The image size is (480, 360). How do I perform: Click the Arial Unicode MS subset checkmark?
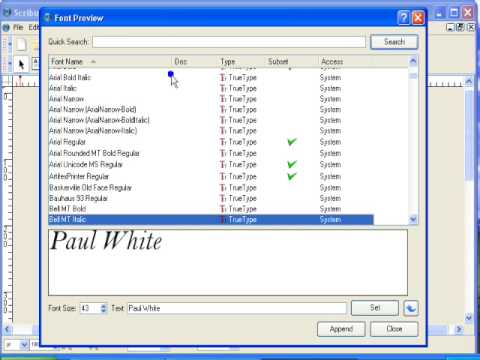point(292,164)
